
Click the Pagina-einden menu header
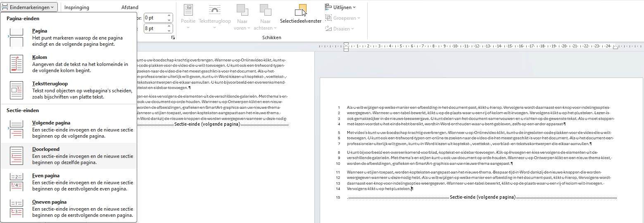point(23,19)
